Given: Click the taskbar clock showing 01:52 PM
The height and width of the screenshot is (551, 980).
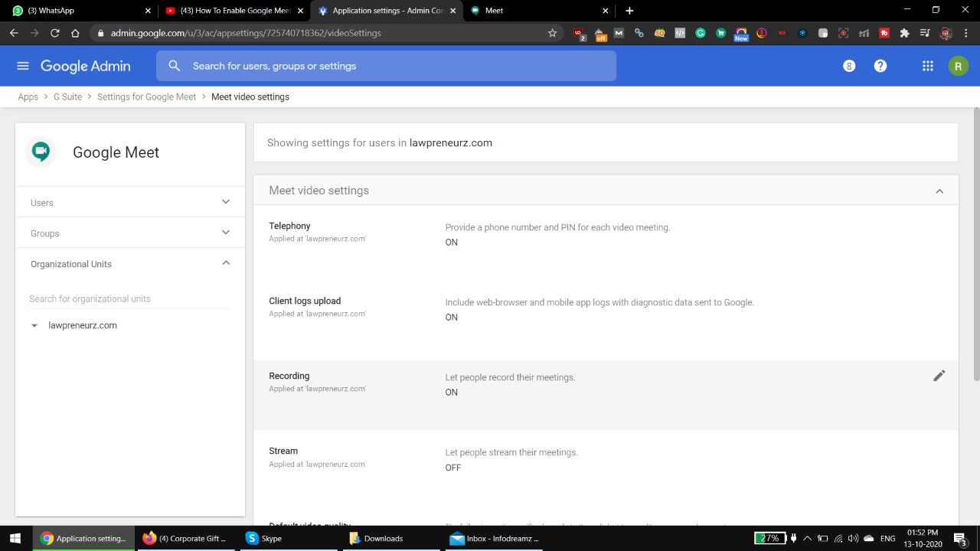Looking at the screenshot, I should [923, 539].
